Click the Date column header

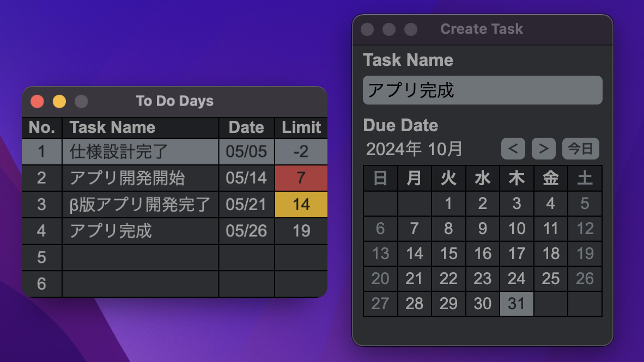click(246, 127)
